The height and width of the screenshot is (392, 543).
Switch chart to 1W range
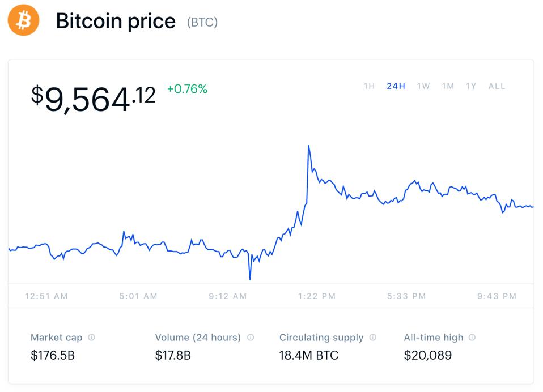tap(423, 86)
